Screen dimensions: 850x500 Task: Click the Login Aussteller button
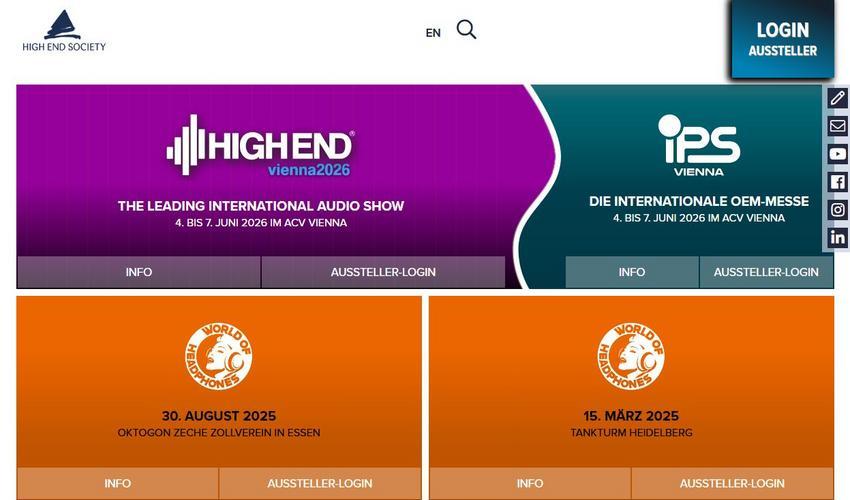[782, 39]
